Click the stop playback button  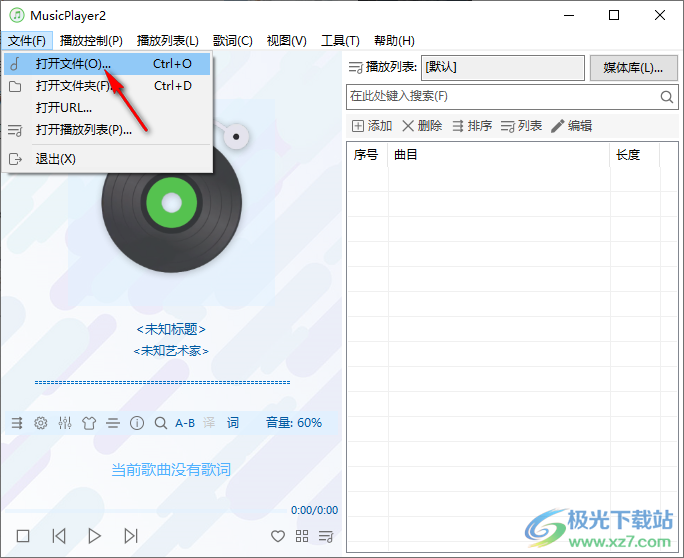[x=23, y=536]
